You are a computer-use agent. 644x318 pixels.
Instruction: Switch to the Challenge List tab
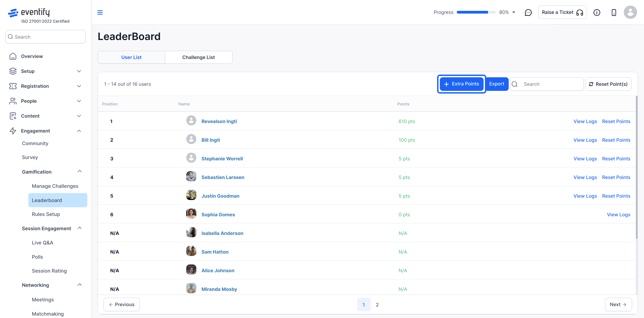click(x=198, y=57)
